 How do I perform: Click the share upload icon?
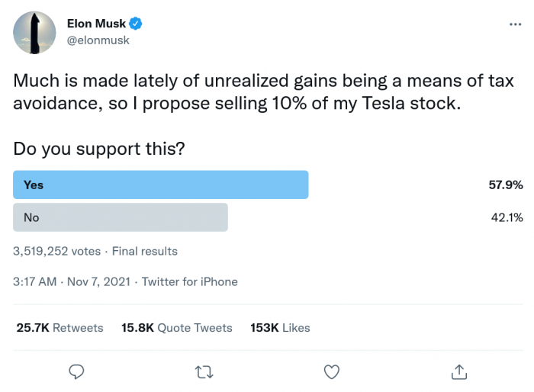(458, 371)
